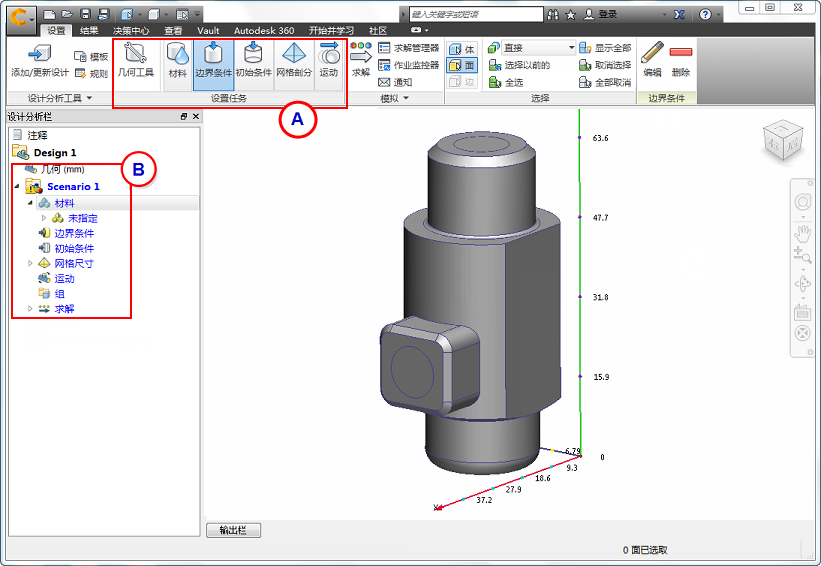This screenshot has height=566, width=821.
Task: Click 全部取消 in selection panel
Action: click(x=605, y=82)
